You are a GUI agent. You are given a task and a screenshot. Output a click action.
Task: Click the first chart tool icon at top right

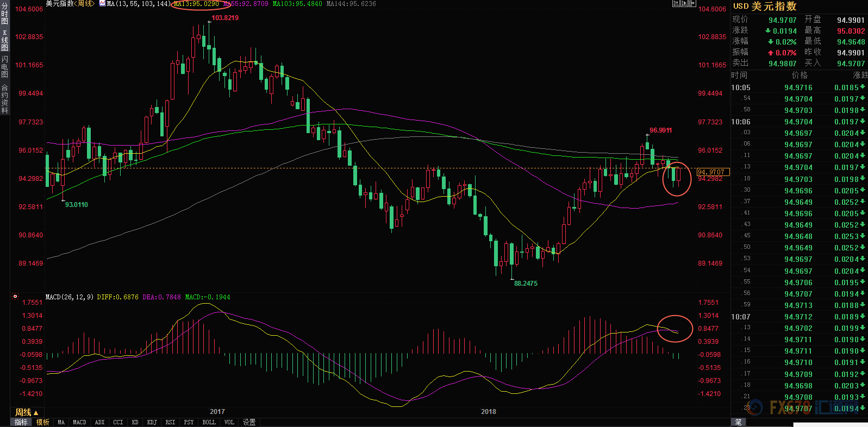(676, 4)
